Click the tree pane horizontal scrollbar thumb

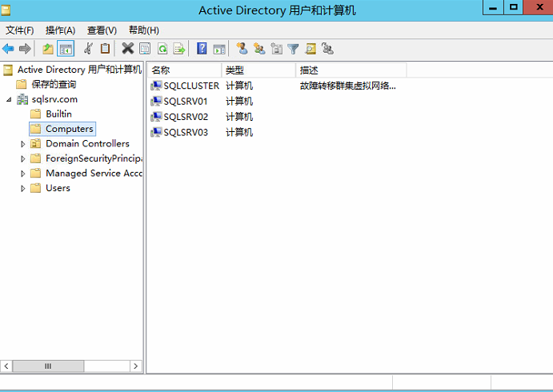pyautogui.click(x=48, y=366)
